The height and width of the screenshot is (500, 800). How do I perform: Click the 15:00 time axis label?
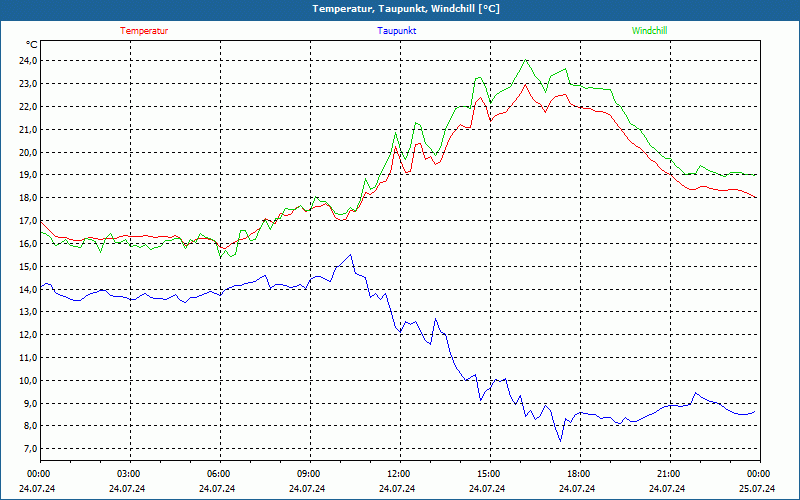(x=489, y=474)
